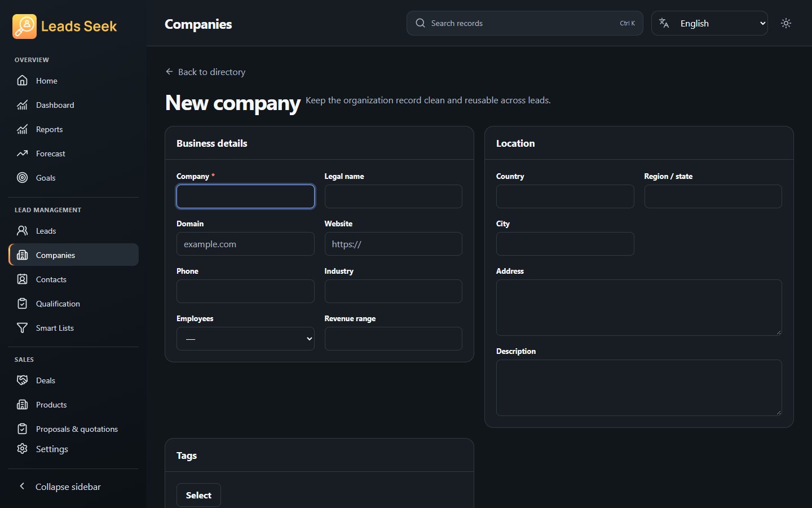Image resolution: width=812 pixels, height=508 pixels.
Task: Click the Revenue range field
Action: 394,339
